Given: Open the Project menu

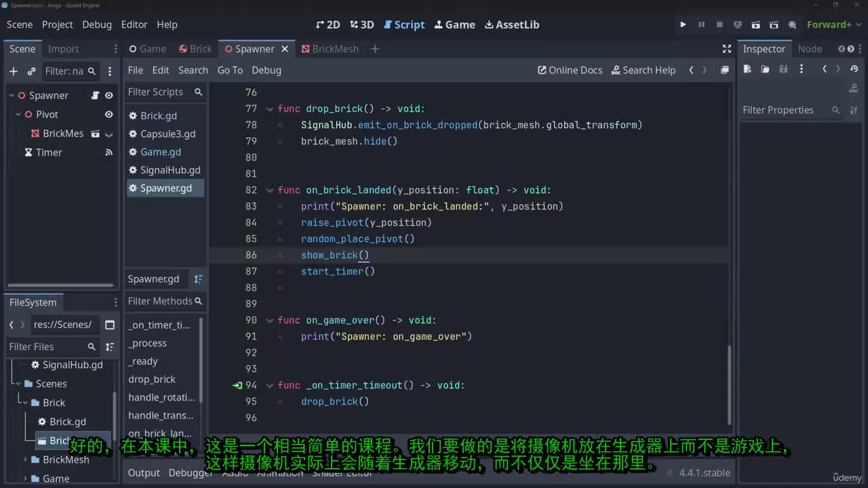Looking at the screenshot, I should (58, 24).
